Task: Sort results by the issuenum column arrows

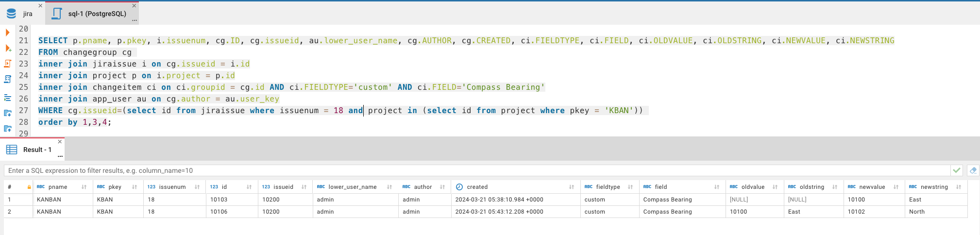Action: tap(197, 187)
